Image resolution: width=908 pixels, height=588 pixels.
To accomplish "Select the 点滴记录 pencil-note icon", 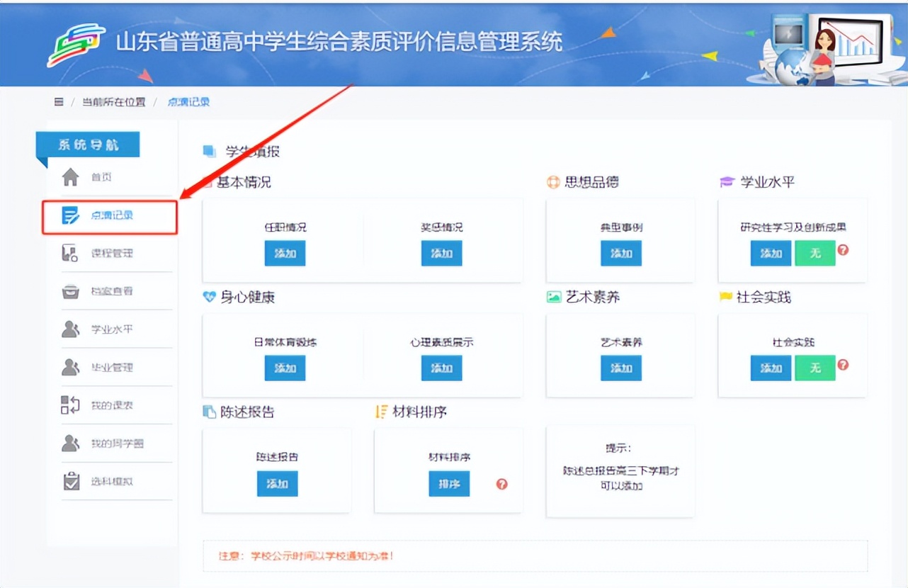I will (70, 215).
